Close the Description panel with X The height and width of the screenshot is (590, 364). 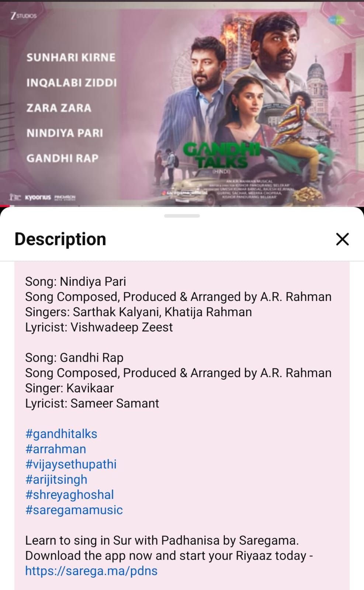[342, 239]
